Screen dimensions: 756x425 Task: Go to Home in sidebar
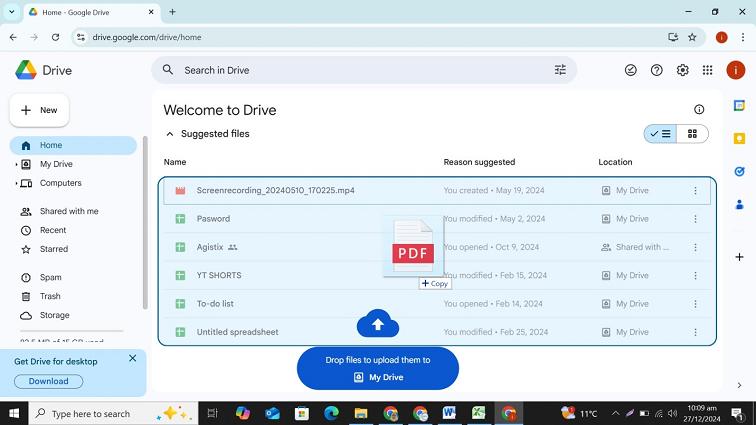73,145
